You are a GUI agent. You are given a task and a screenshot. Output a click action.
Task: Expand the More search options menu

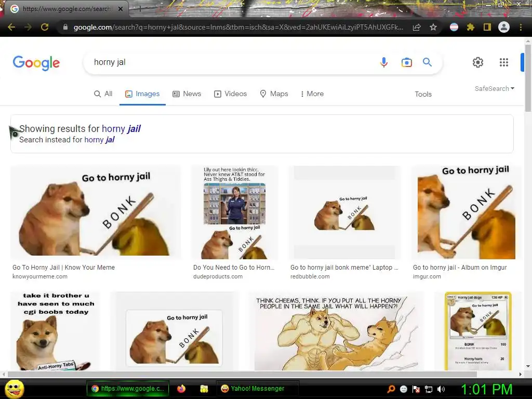coord(312,94)
